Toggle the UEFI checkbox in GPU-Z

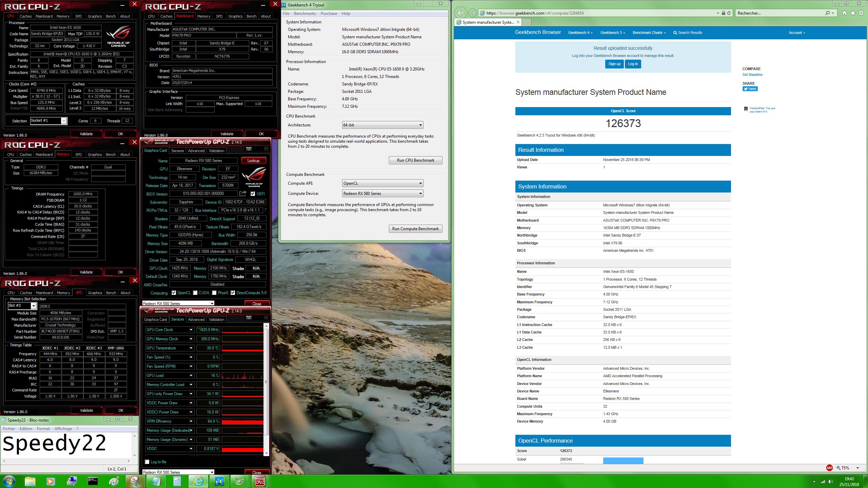[253, 194]
